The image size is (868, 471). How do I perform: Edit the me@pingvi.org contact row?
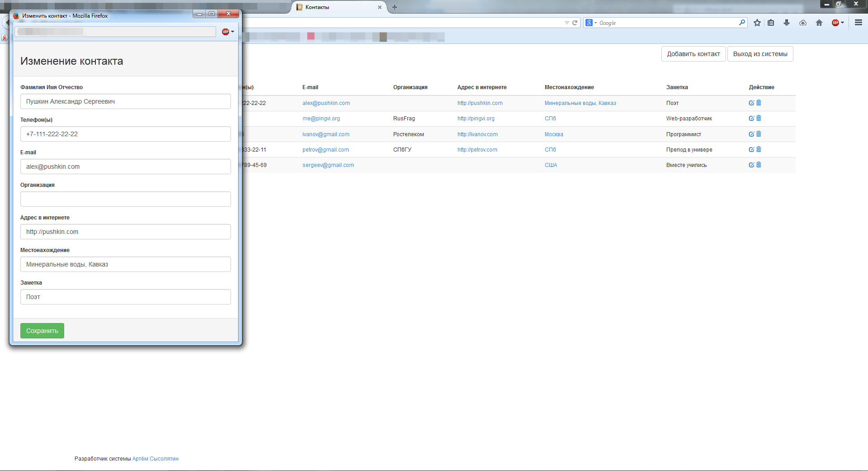751,118
